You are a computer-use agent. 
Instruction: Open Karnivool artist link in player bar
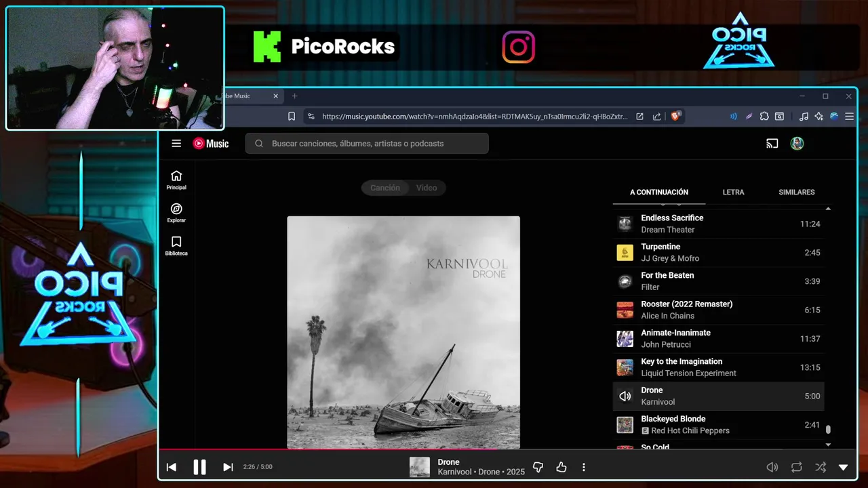pyautogui.click(x=456, y=472)
